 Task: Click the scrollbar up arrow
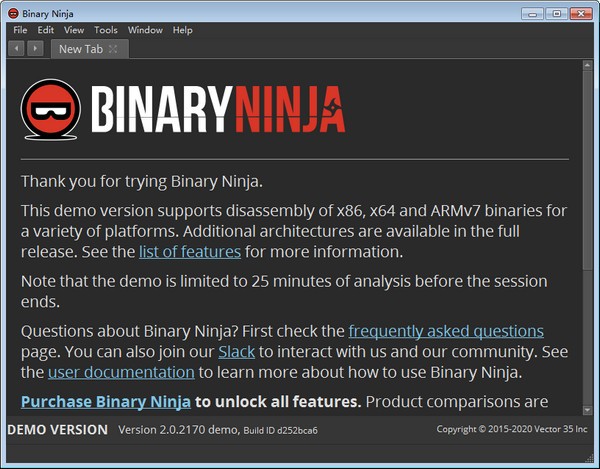(588, 66)
